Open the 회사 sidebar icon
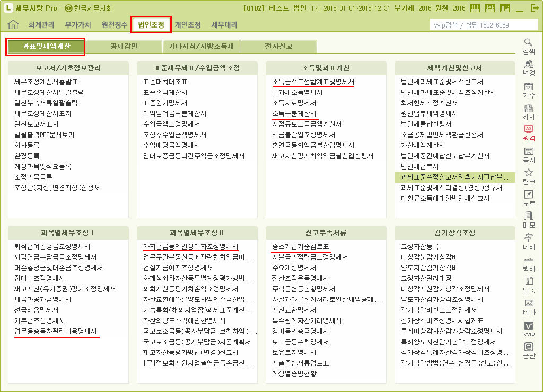The height and width of the screenshot is (392, 543). (x=529, y=112)
